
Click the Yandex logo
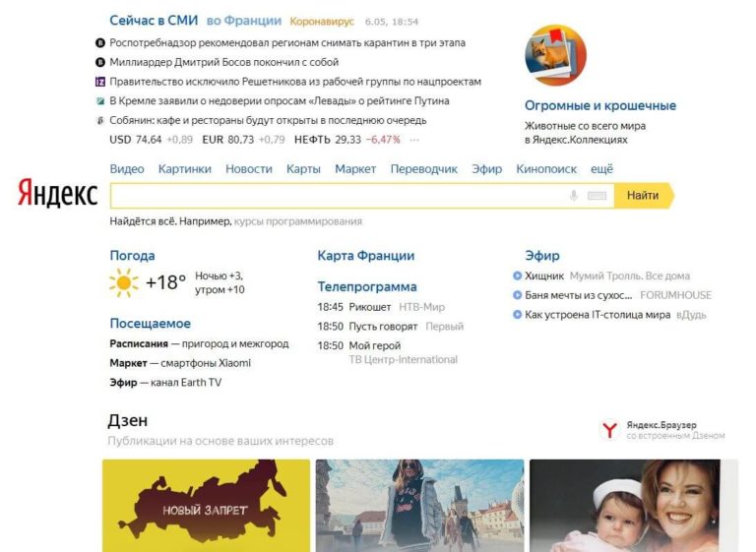point(57,194)
